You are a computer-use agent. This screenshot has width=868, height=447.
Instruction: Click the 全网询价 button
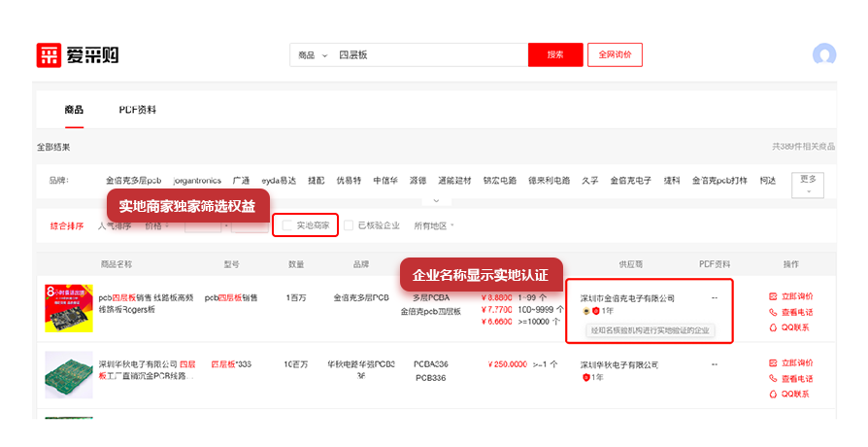pos(616,55)
